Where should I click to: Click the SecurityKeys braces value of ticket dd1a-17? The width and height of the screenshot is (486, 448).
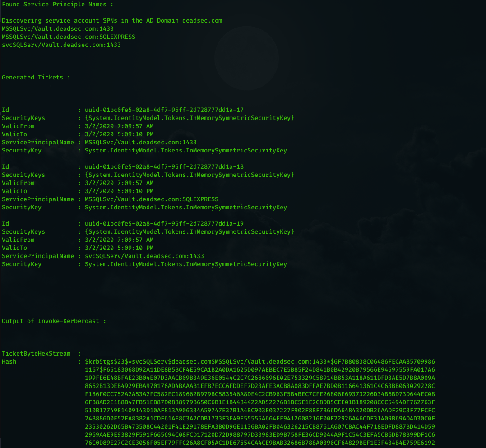(x=190, y=118)
